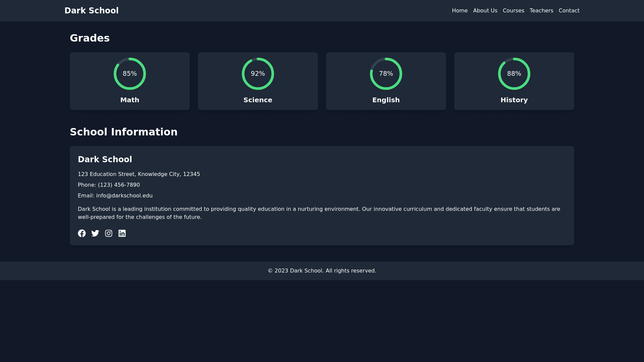This screenshot has width=644, height=362.
Task: Navigate to Courses in navbar
Action: (x=513, y=11)
